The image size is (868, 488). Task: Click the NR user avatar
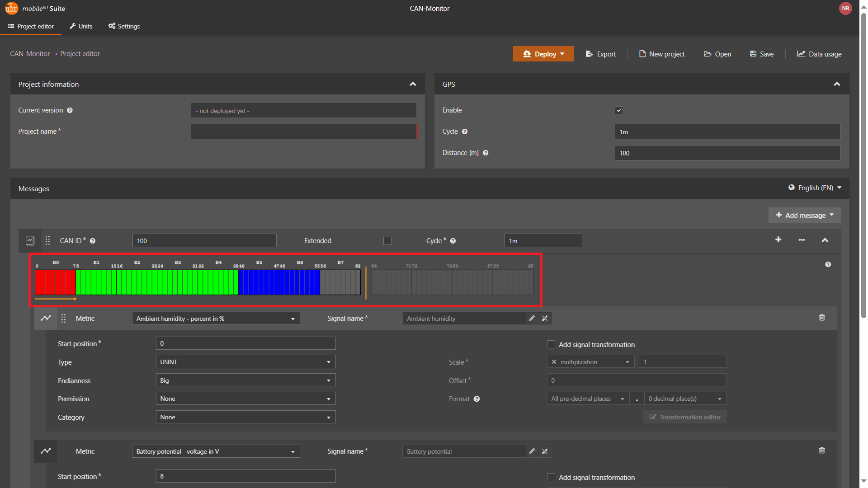pyautogui.click(x=845, y=8)
